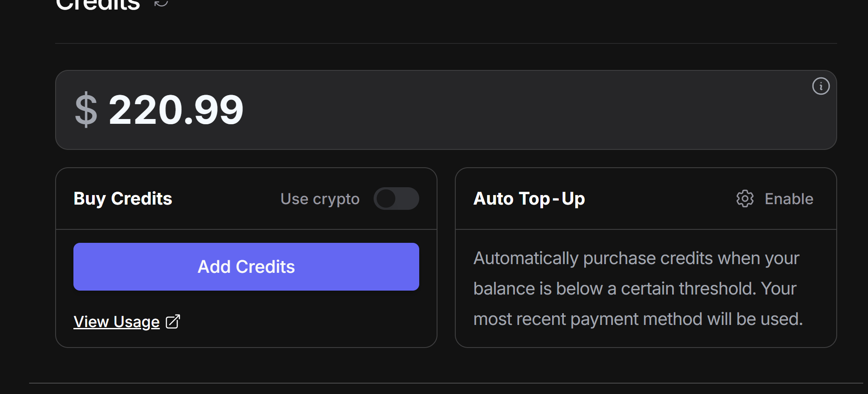Click empty space inside the balance card
This screenshot has width=868, height=394.
(x=521, y=110)
